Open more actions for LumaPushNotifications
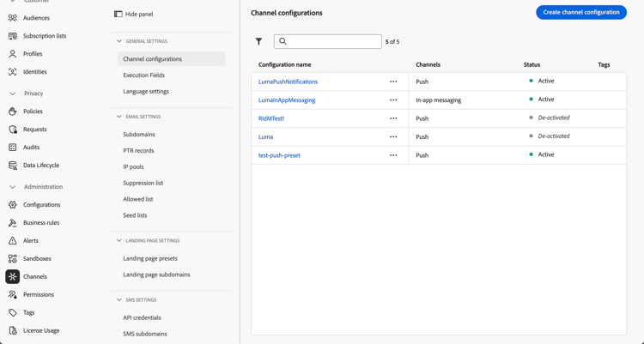Image resolution: width=644 pixels, height=344 pixels. point(393,81)
